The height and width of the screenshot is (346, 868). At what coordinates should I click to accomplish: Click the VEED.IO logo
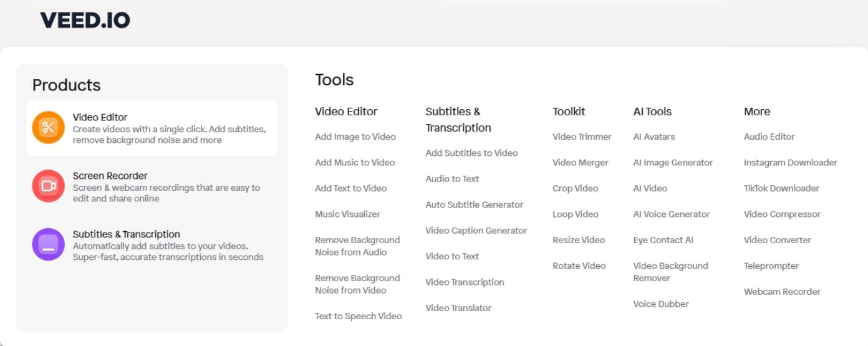(x=85, y=21)
